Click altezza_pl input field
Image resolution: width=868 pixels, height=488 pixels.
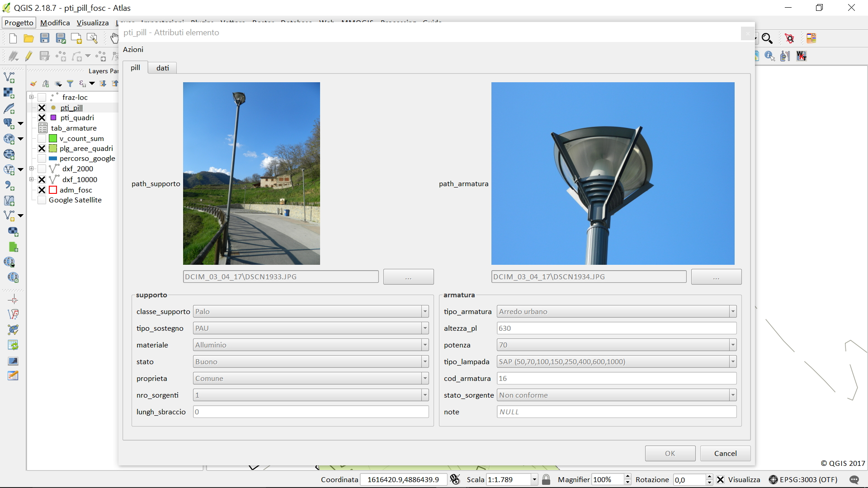click(x=616, y=328)
